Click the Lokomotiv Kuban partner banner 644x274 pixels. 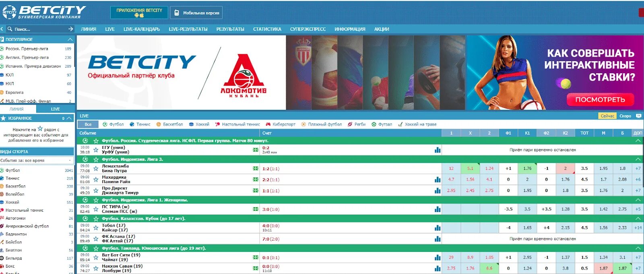(181, 72)
